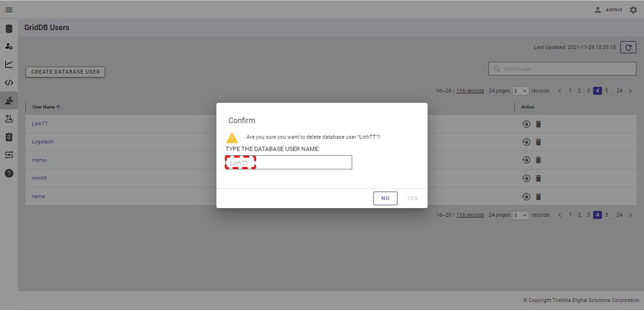Screen dimensions: 644x310
Task: Click the 116 records link below table
Action: (470, 215)
